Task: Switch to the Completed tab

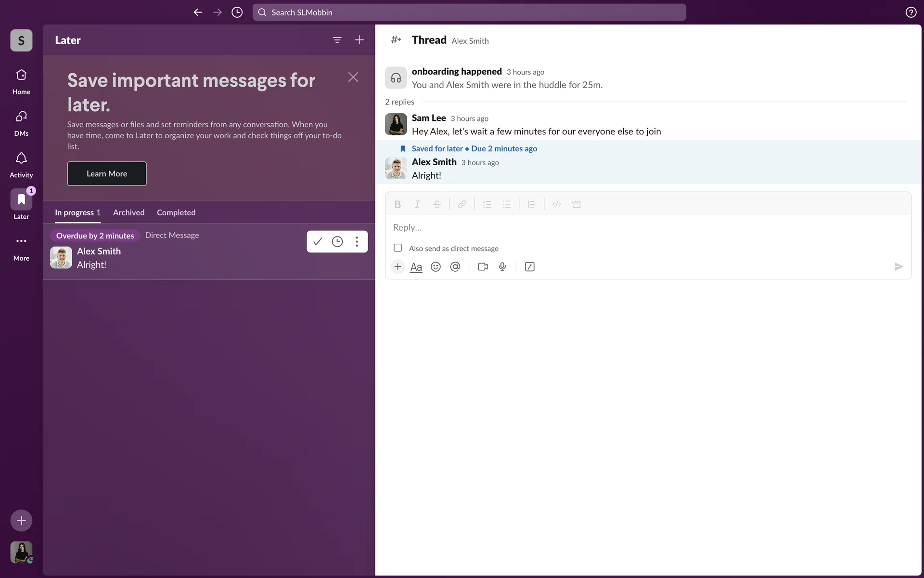Action: 176,212
